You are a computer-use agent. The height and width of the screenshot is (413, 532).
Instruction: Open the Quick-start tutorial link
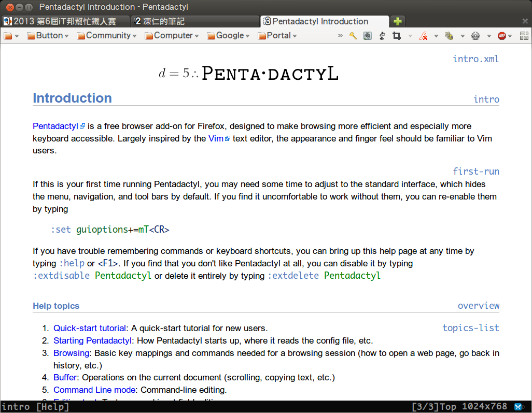pyautogui.click(x=89, y=328)
